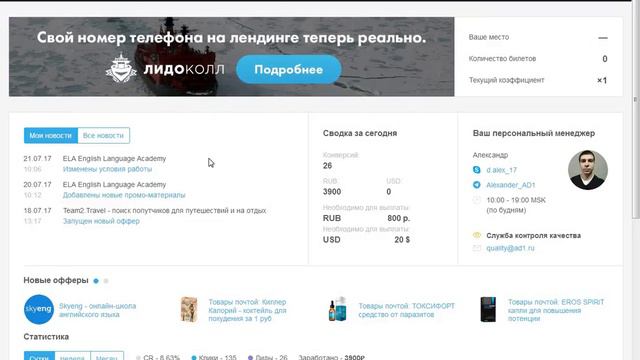This screenshot has width=640, height=360.
Task: Click the manager Александр photo
Action: (588, 170)
